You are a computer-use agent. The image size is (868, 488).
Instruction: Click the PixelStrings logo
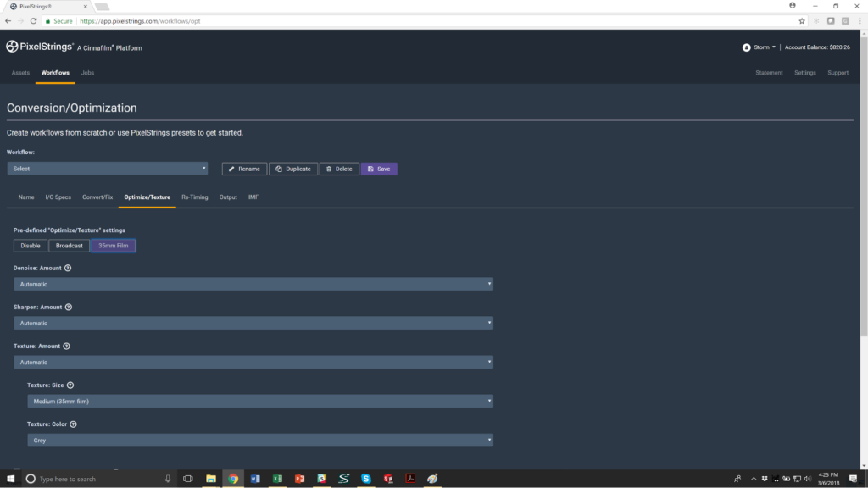click(x=39, y=47)
